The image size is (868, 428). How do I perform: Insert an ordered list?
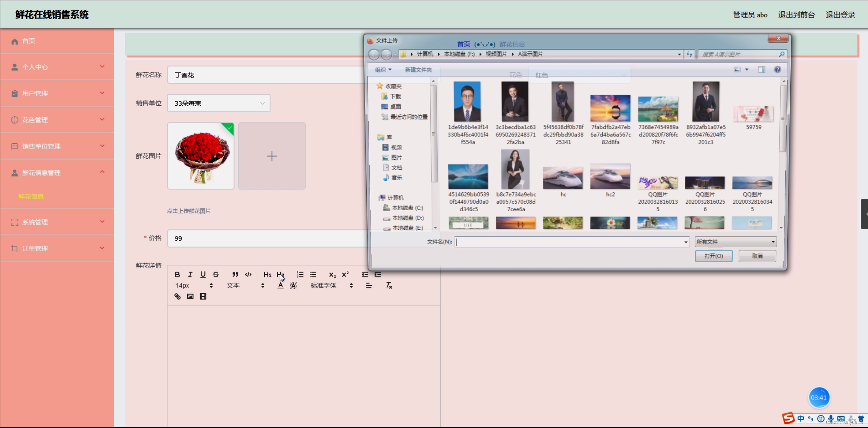[x=300, y=275]
